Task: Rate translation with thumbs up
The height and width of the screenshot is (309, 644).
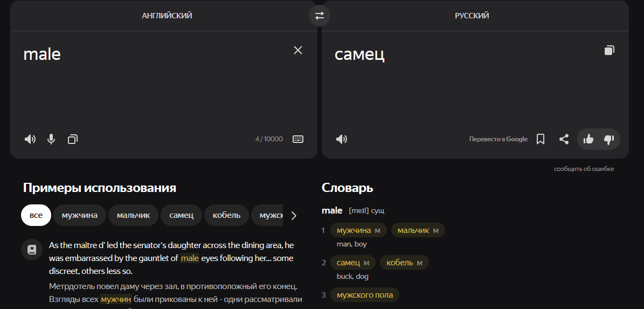Action: point(588,139)
